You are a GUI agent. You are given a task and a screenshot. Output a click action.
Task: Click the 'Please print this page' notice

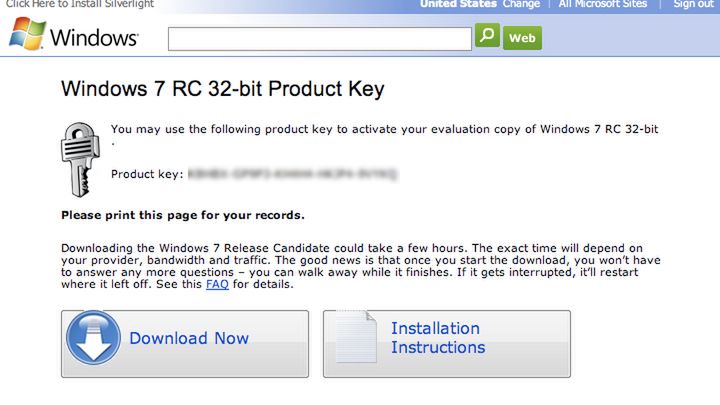[x=183, y=215]
